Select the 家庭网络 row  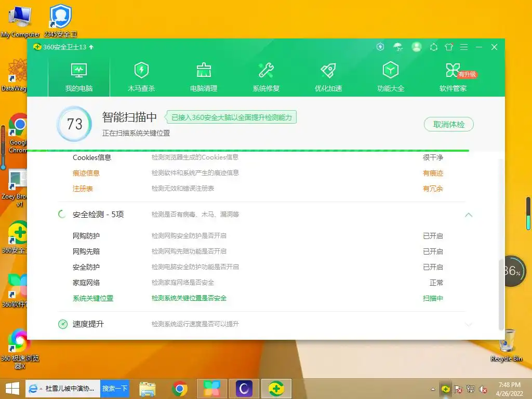tap(258, 283)
